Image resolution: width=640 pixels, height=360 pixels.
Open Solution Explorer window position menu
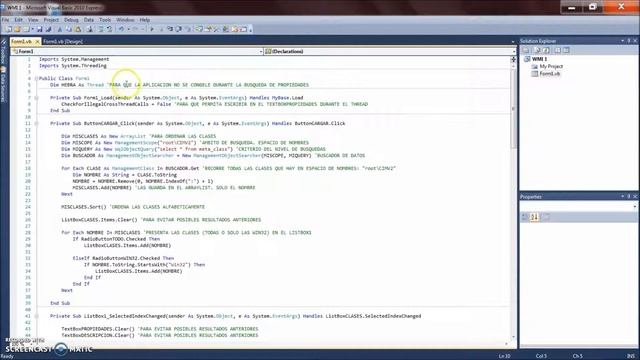pos(623,41)
